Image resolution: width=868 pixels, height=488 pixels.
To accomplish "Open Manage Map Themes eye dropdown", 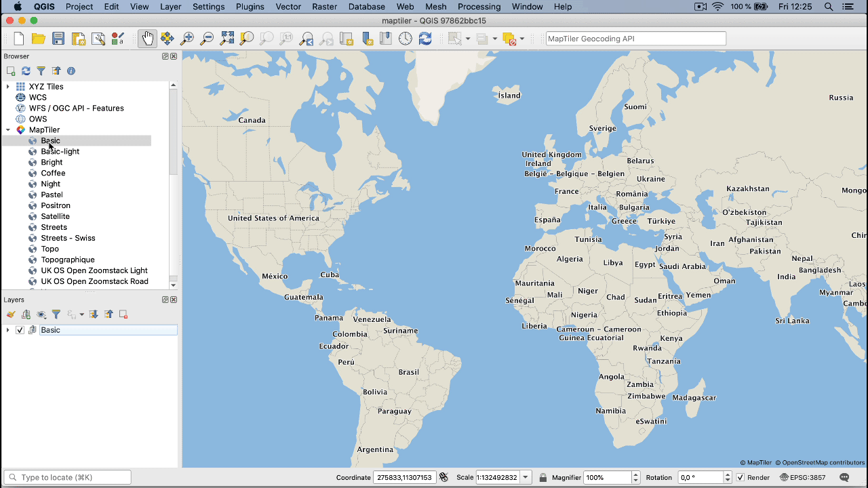I will pos(41,314).
